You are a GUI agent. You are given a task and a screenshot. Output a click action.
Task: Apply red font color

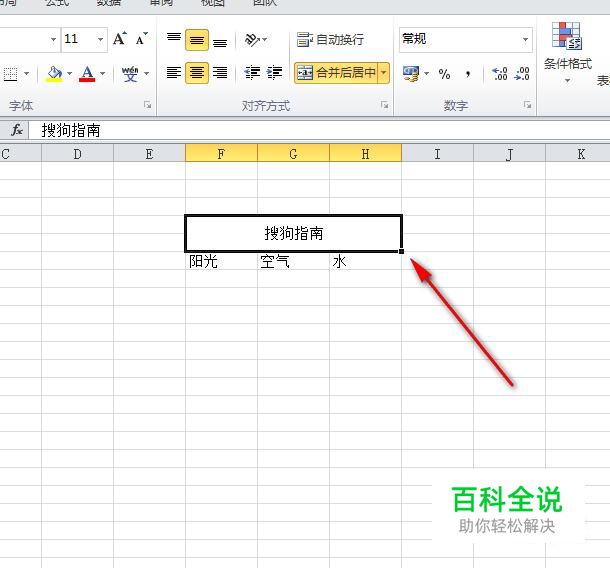[87, 74]
